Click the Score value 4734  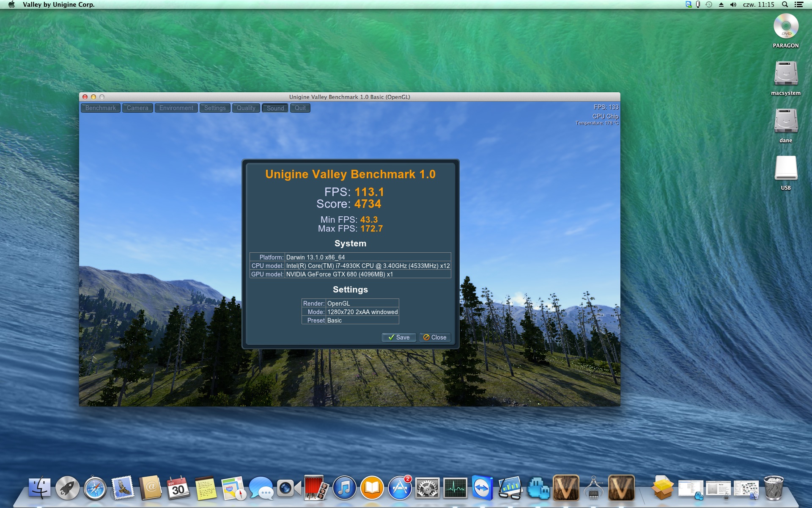coord(368,204)
